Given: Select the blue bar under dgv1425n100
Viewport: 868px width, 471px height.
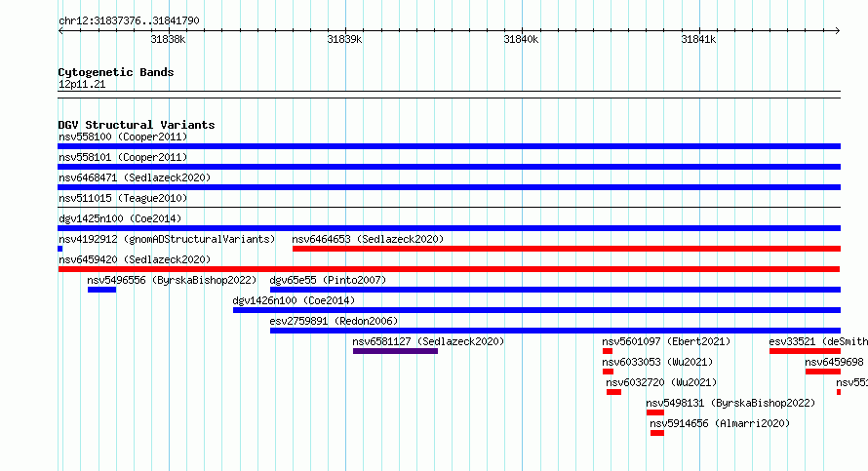Looking at the screenshot, I should 449,228.
